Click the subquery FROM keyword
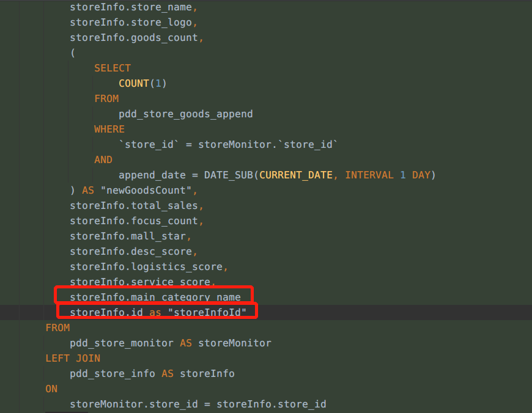Image resolution: width=532 pixels, height=413 pixels. coord(106,99)
